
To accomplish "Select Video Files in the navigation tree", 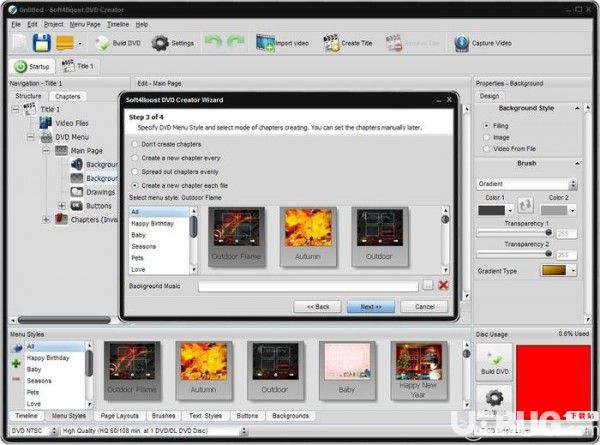I will [x=72, y=123].
